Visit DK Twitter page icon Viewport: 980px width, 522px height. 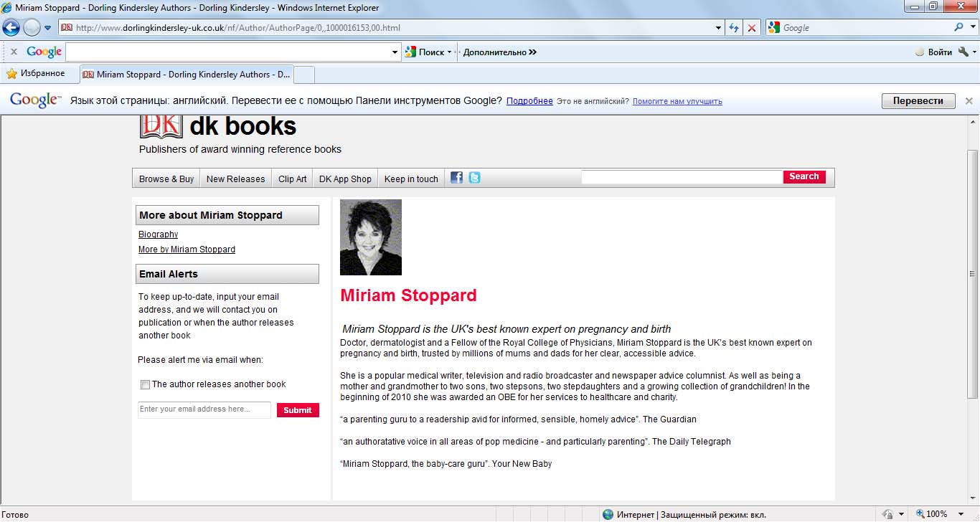pos(474,178)
